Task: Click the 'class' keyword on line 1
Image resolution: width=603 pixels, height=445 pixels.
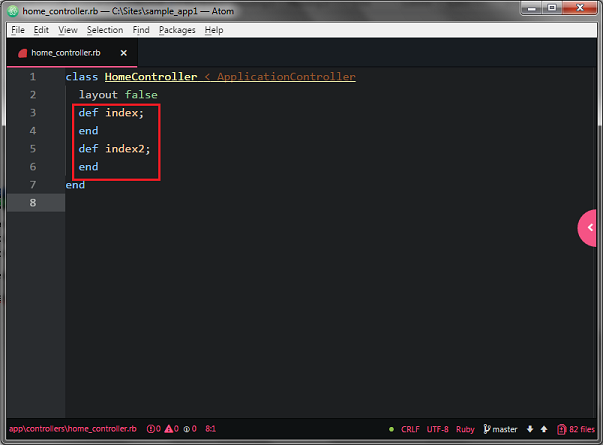Action: pos(82,77)
